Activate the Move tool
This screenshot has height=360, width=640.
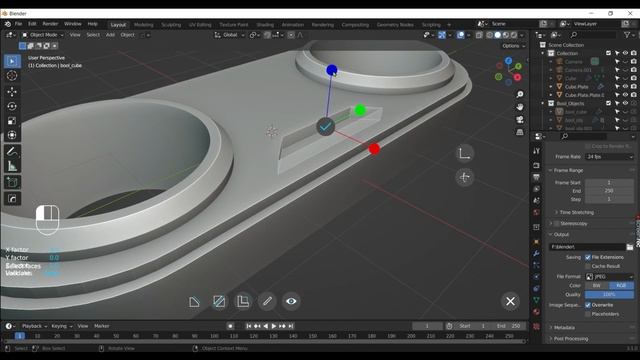tap(12, 91)
